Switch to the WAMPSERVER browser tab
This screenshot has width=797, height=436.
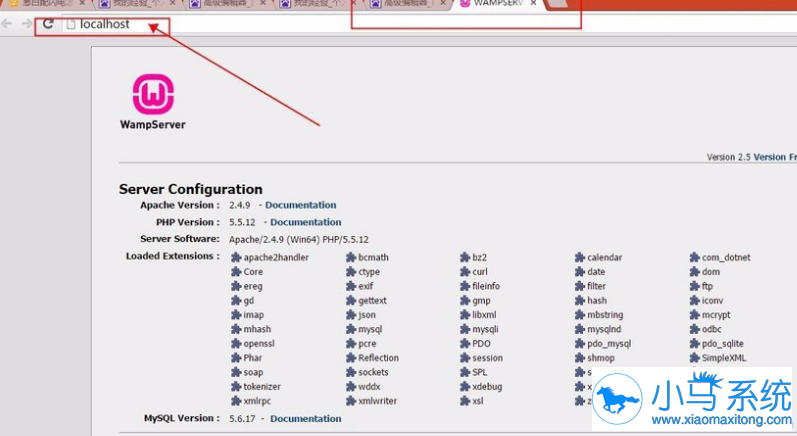tap(497, 4)
